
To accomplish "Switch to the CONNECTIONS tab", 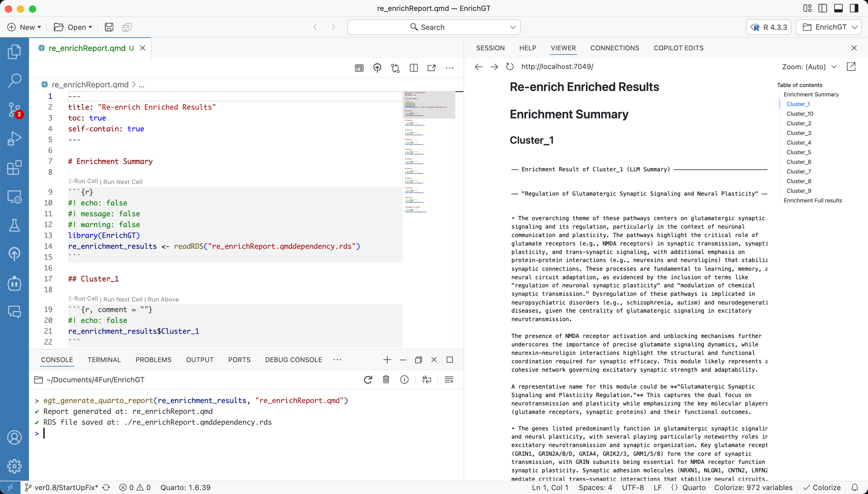I will (615, 48).
